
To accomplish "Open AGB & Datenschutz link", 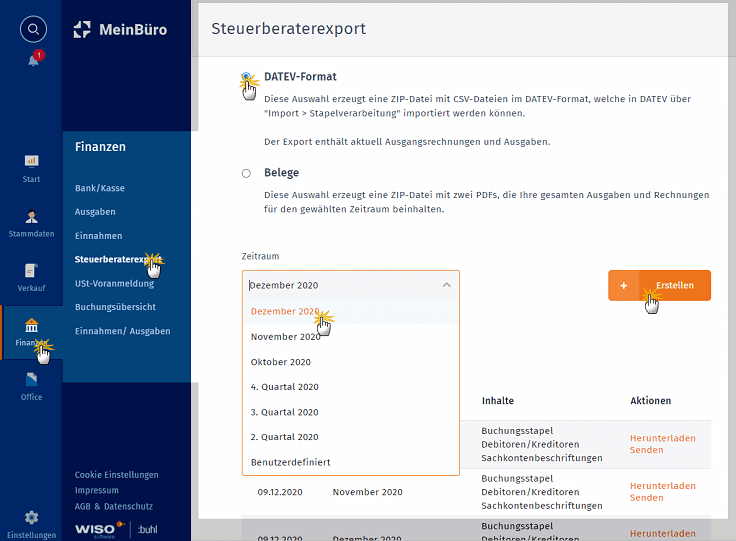I will pos(114,506).
